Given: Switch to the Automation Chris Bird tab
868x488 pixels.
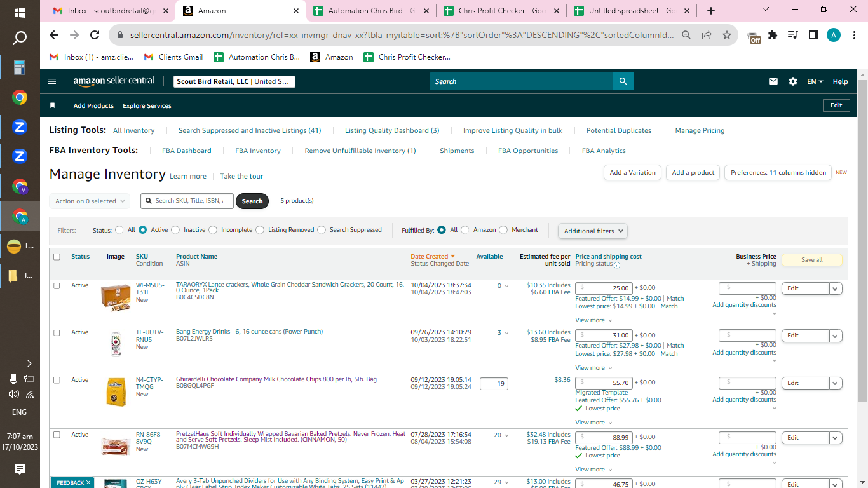Looking at the screenshot, I should (x=370, y=11).
